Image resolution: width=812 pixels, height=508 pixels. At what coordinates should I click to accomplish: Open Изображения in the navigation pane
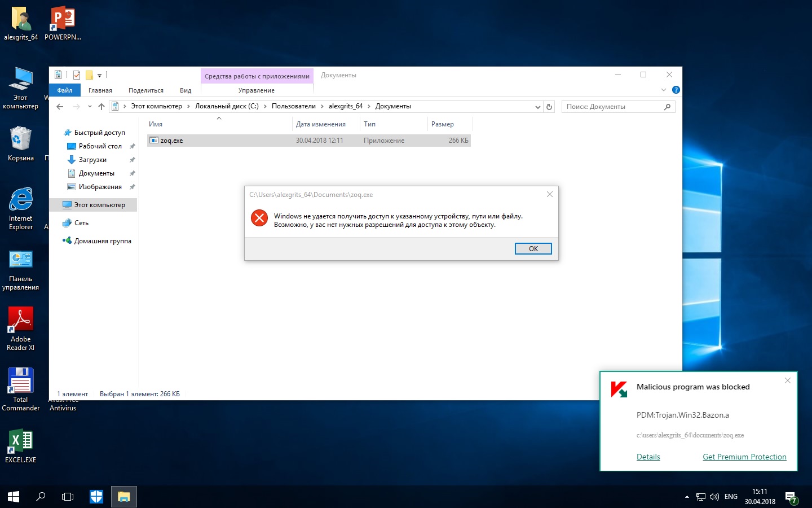(x=100, y=187)
